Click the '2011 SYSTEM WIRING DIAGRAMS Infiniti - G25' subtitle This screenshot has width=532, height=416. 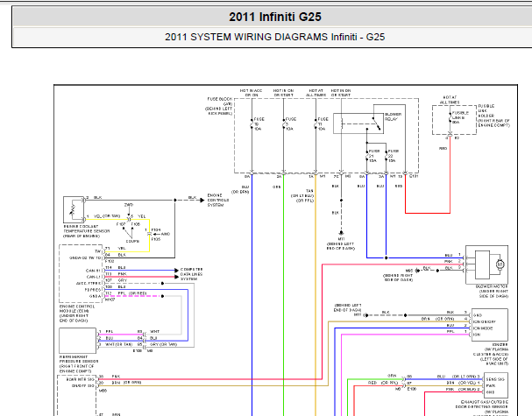pos(275,37)
